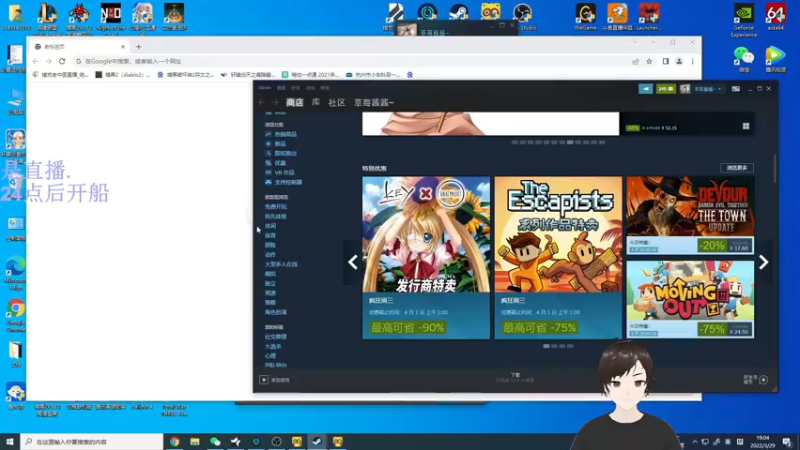Open the 库 library tab in Steam
The image size is (800, 450).
tap(316, 103)
